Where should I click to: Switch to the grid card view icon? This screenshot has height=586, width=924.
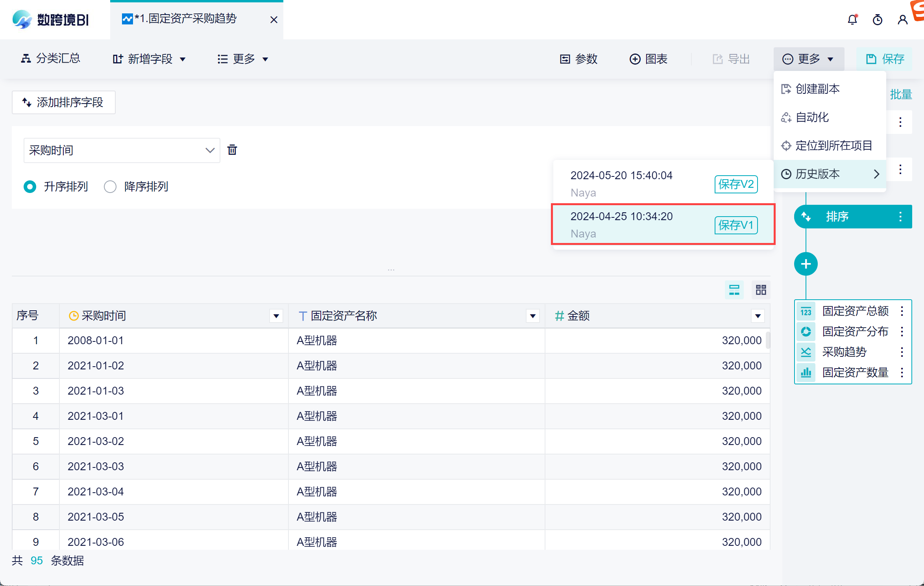pyautogui.click(x=761, y=290)
